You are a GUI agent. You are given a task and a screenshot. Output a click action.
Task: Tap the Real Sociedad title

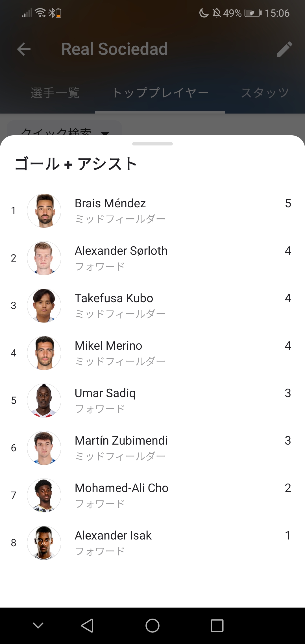click(114, 49)
